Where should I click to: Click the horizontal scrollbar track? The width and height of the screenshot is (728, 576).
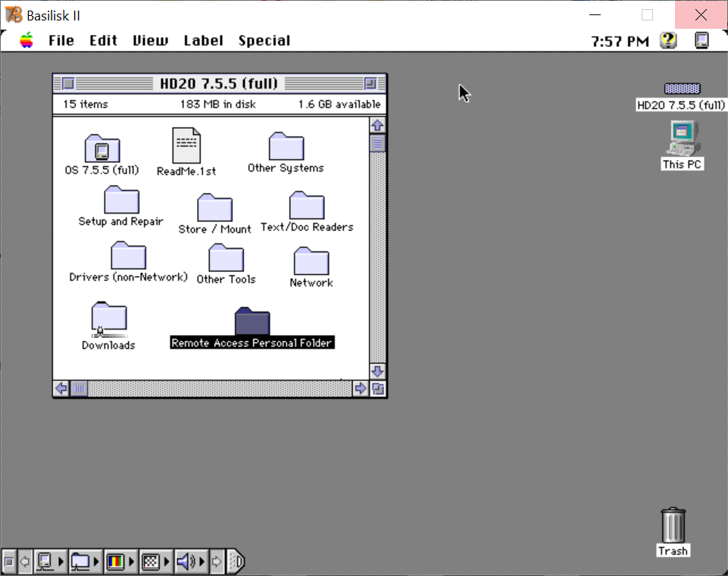(220, 388)
